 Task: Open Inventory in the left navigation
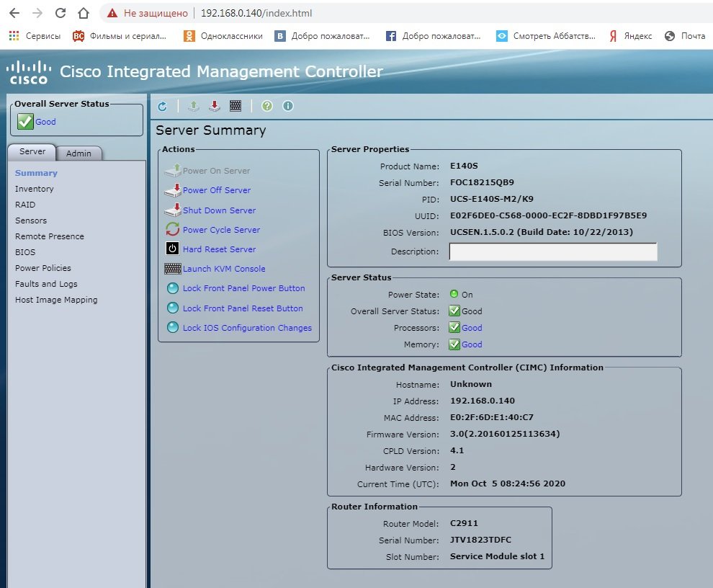[x=35, y=189]
